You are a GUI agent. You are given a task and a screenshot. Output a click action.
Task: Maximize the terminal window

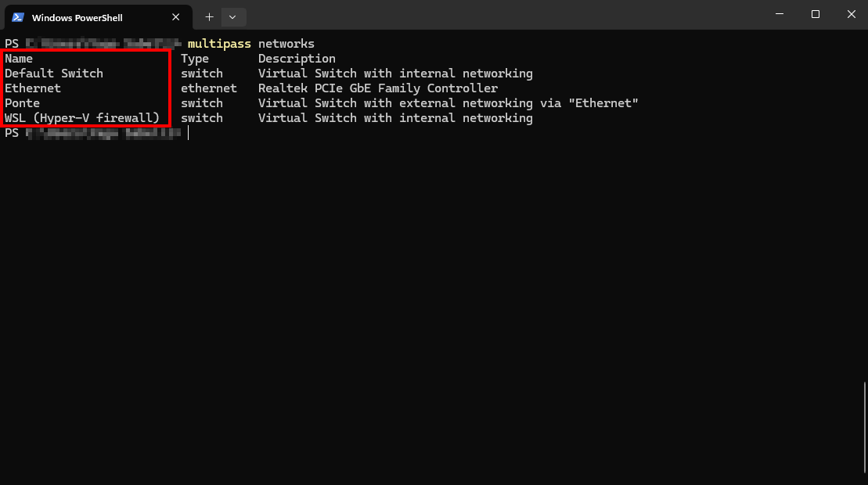(x=816, y=14)
